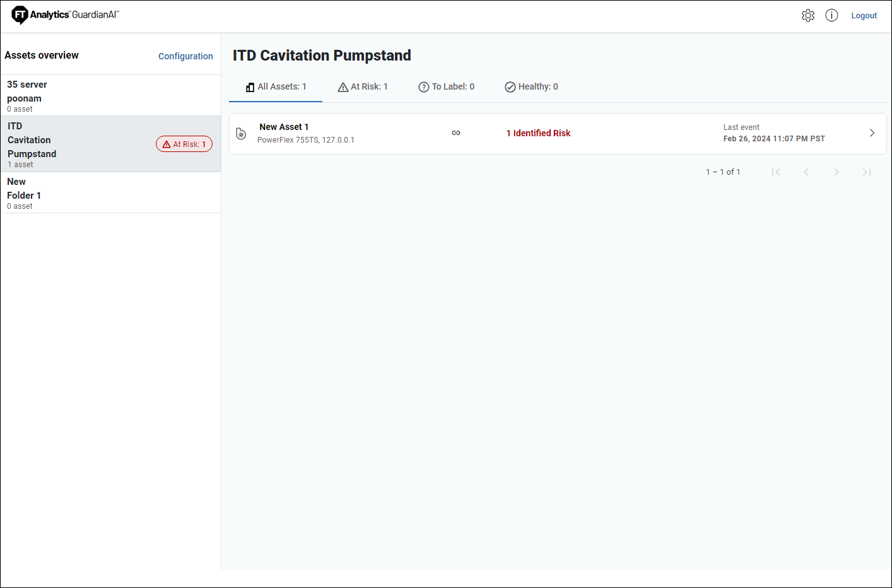This screenshot has width=892, height=588.
Task: Click the FT Analytics GuardianAI logo
Action: (65, 15)
